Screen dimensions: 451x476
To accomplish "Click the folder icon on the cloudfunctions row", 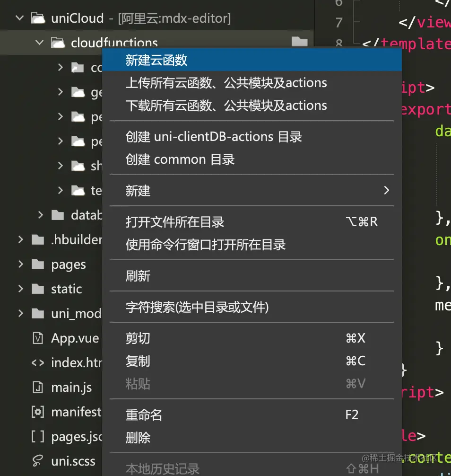I will click(300, 42).
